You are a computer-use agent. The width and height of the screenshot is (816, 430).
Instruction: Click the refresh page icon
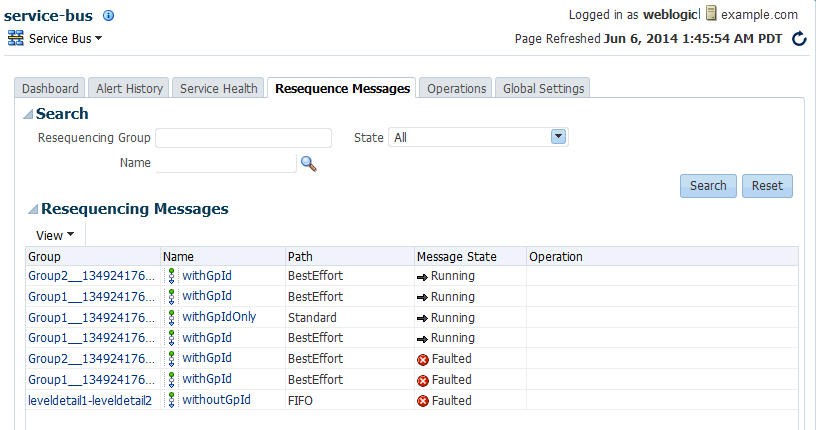(799, 39)
